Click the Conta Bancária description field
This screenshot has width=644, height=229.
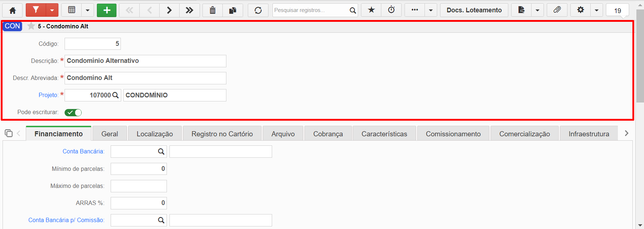(x=221, y=152)
